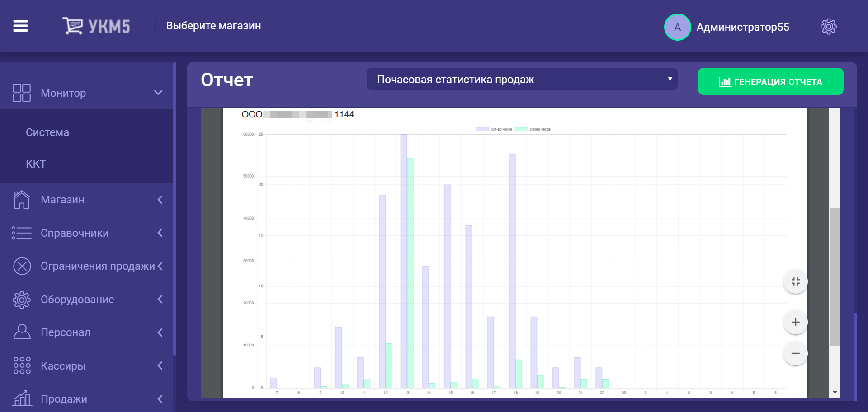
Task: Click the UKM5 shopping cart logo
Action: [x=96, y=26]
